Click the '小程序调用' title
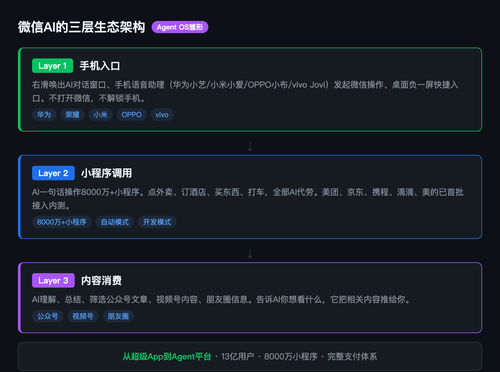 coord(106,173)
